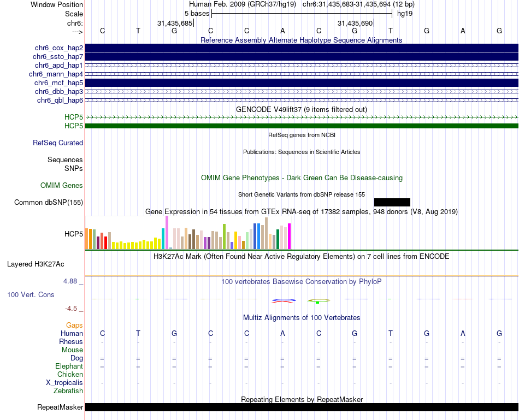Click the Chicken species row label
Screen dimensions: 519x420
70,374
